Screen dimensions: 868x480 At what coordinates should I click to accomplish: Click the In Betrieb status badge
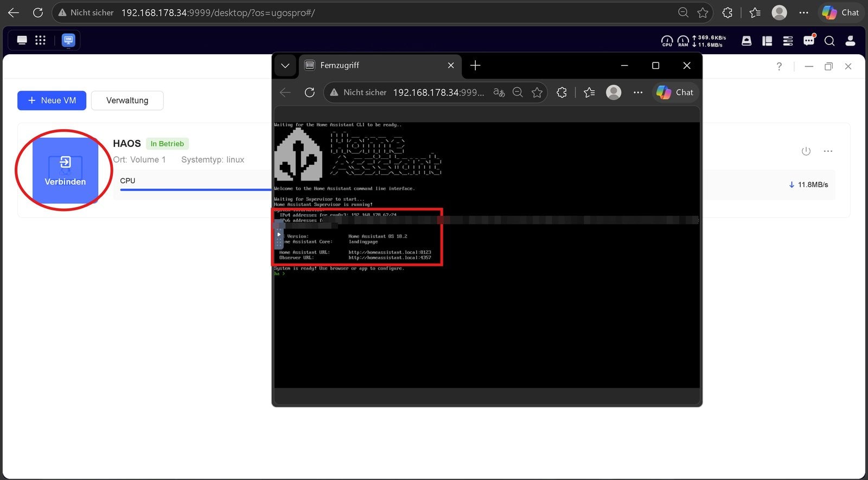(x=167, y=144)
